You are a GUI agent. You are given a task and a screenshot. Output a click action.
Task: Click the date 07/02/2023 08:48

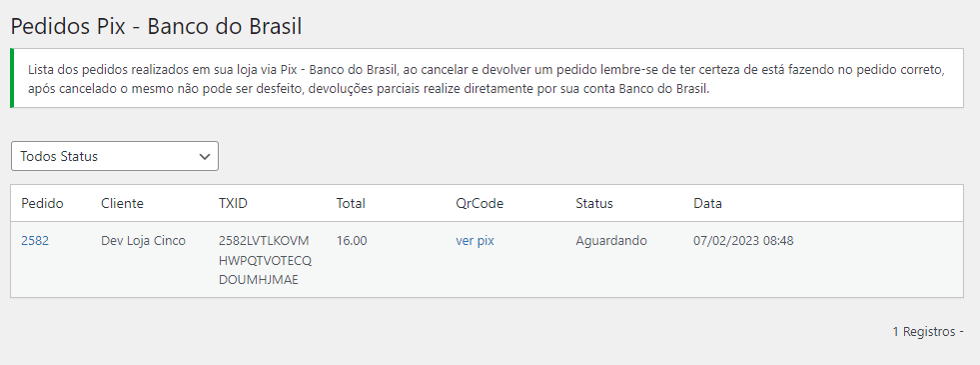(744, 240)
